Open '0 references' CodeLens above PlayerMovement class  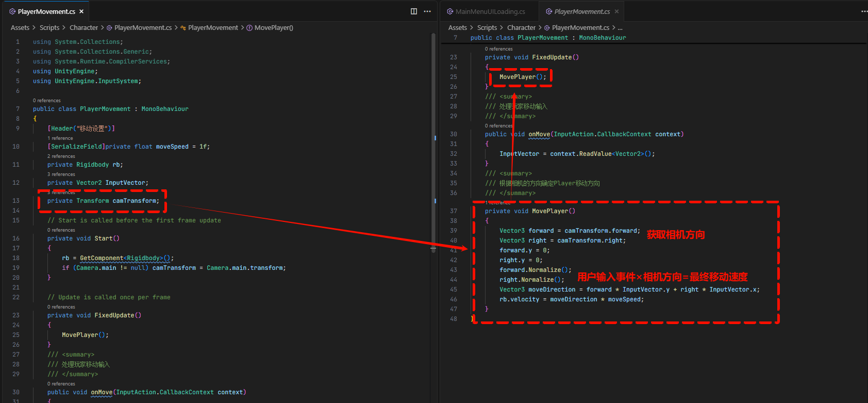47,101
